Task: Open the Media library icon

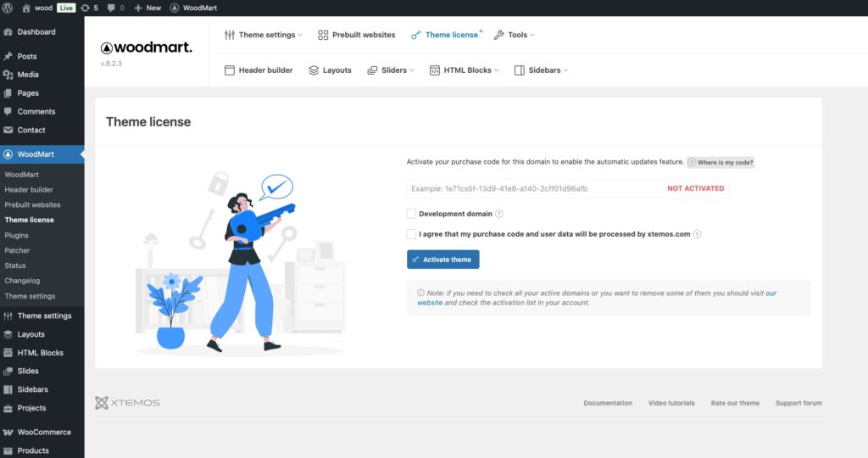Action: 8,74
